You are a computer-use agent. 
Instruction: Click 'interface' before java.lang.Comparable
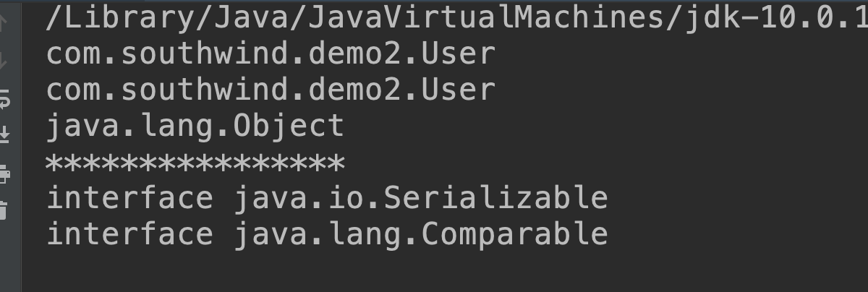coord(130,234)
